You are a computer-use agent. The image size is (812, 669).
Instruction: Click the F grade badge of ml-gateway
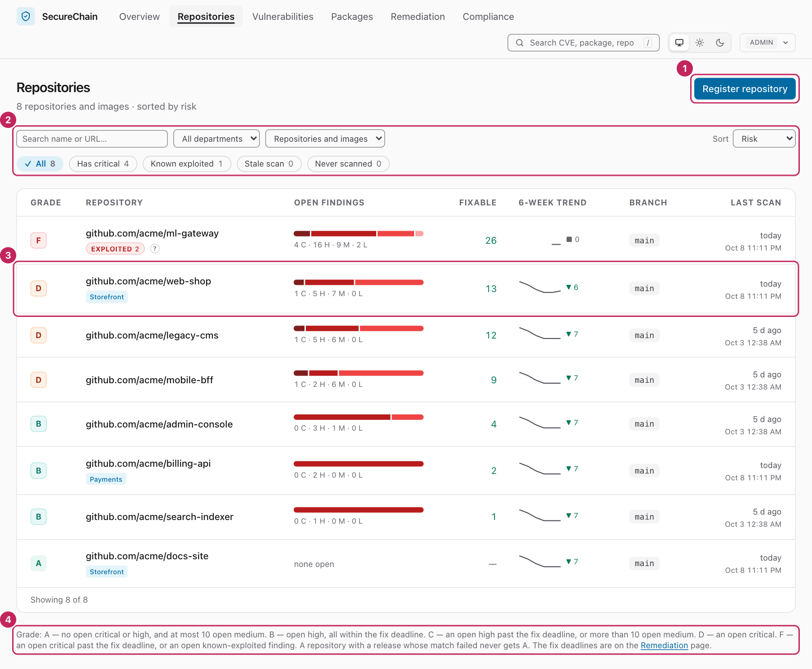[x=38, y=241]
